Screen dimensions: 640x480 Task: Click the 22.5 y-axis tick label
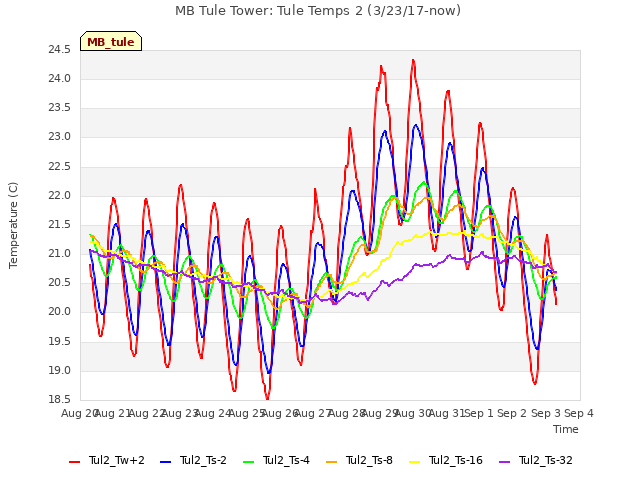pos(60,167)
